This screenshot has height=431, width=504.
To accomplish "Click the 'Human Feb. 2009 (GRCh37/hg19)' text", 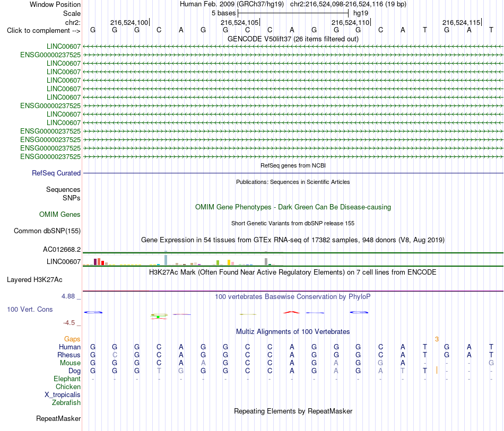I will click(x=232, y=4).
